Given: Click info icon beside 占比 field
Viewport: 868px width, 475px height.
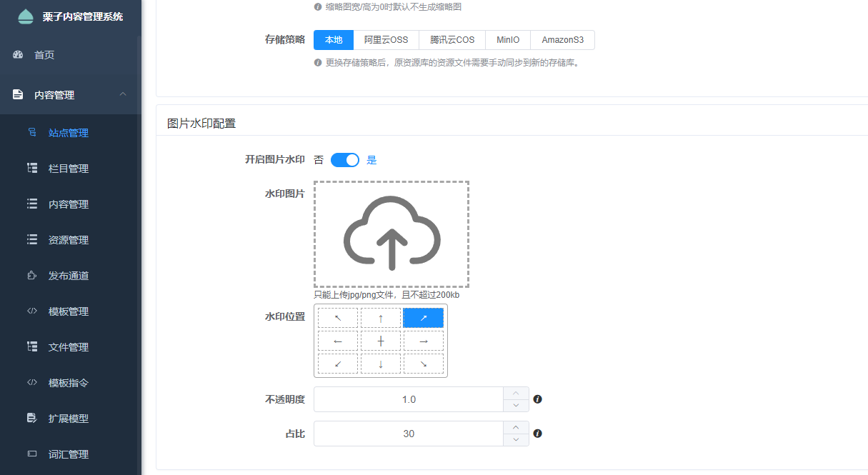Looking at the screenshot, I should pos(538,434).
